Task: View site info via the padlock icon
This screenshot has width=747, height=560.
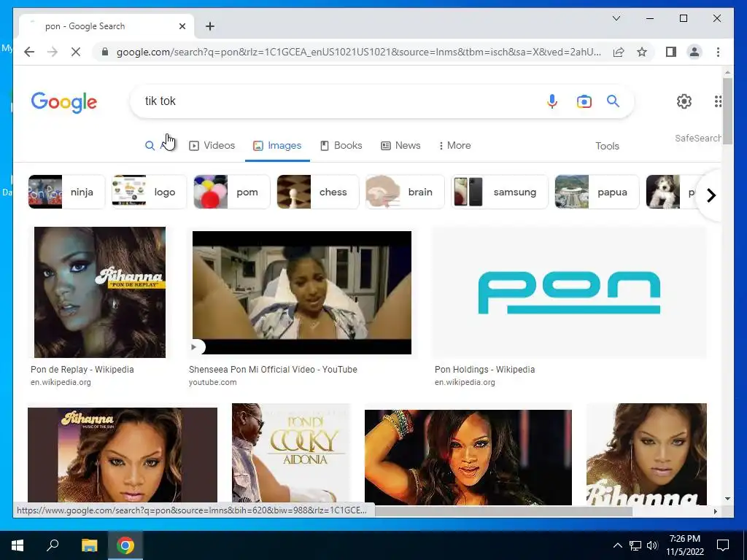Action: [105, 52]
